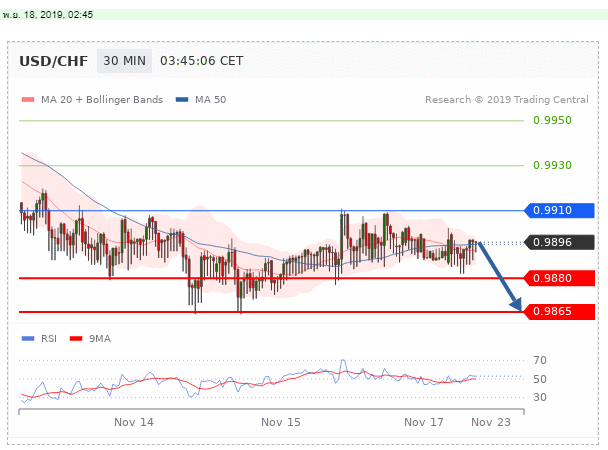Click the RSI 50 axis value
The width and height of the screenshot is (608, 450).
(x=540, y=379)
